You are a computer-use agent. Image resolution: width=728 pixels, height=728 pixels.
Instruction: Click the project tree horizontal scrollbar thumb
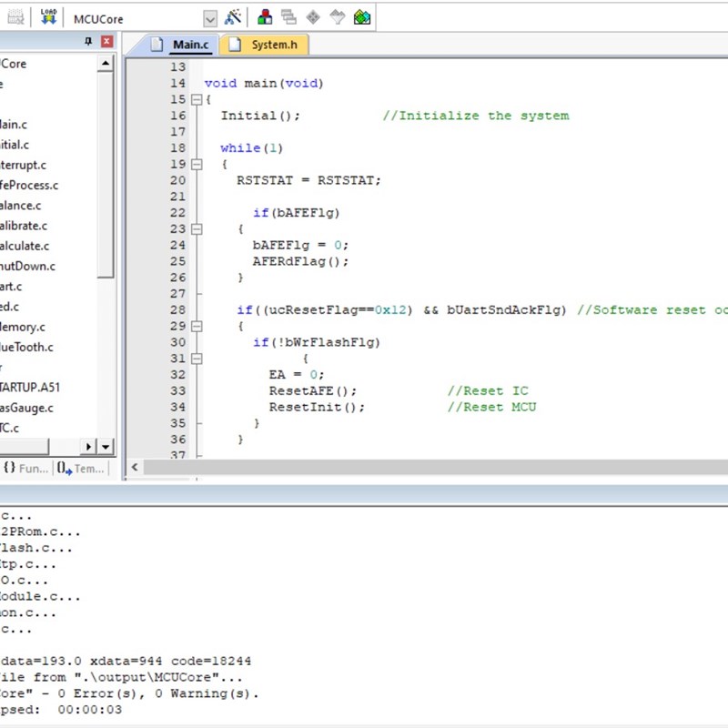24,447
